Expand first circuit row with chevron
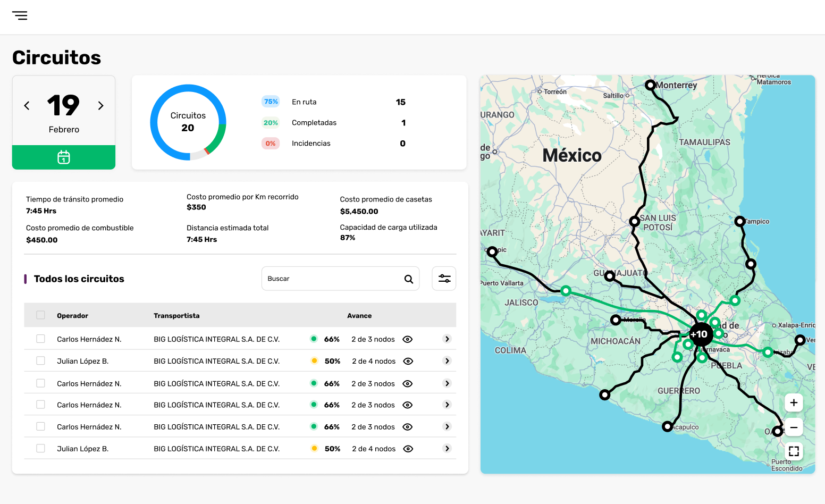 (447, 339)
